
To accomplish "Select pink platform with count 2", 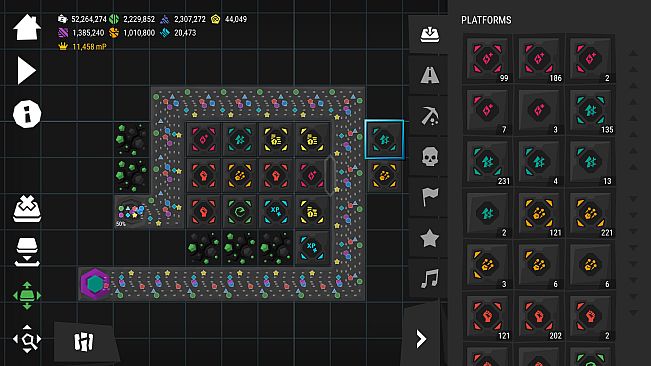I will point(590,59).
